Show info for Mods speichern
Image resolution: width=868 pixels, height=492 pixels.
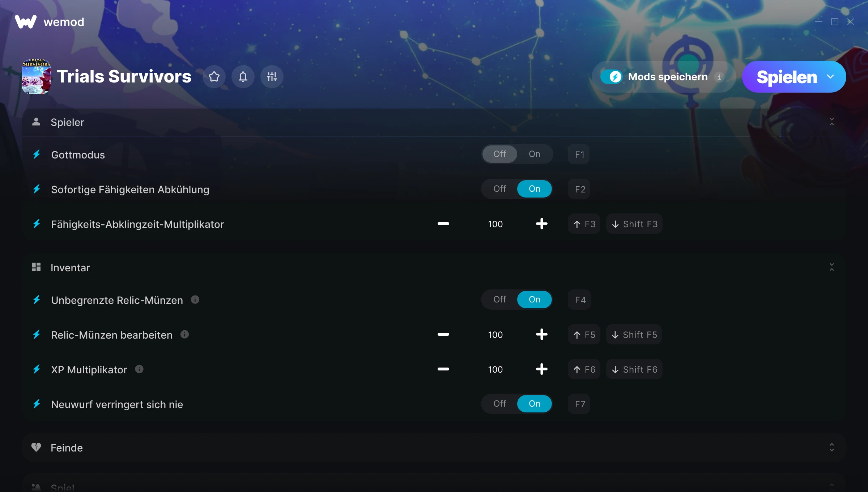point(719,77)
